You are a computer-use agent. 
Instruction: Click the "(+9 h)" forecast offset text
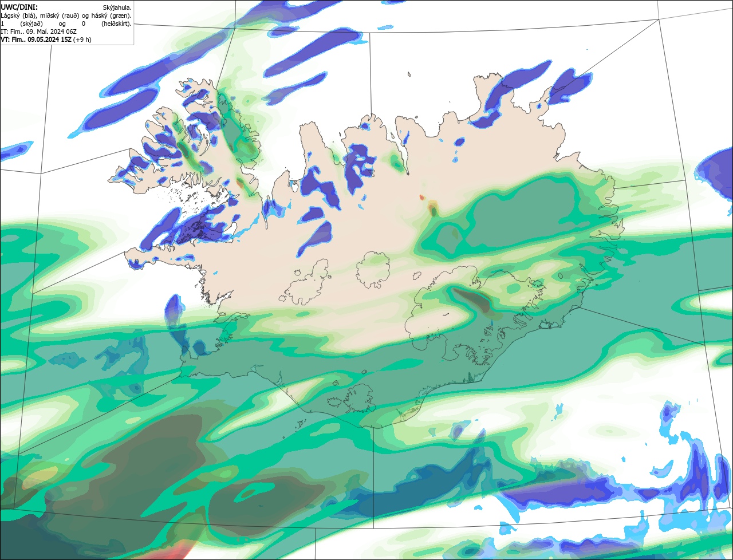(x=82, y=40)
